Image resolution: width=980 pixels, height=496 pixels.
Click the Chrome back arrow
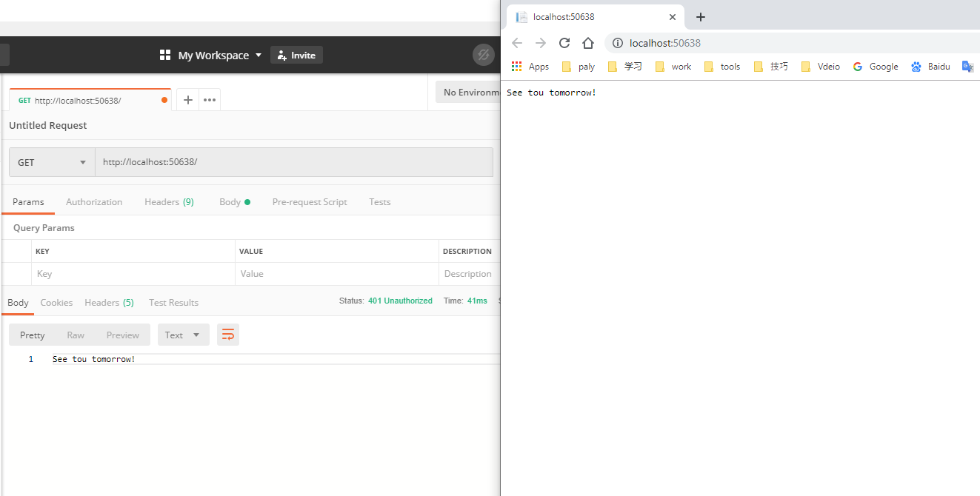517,43
